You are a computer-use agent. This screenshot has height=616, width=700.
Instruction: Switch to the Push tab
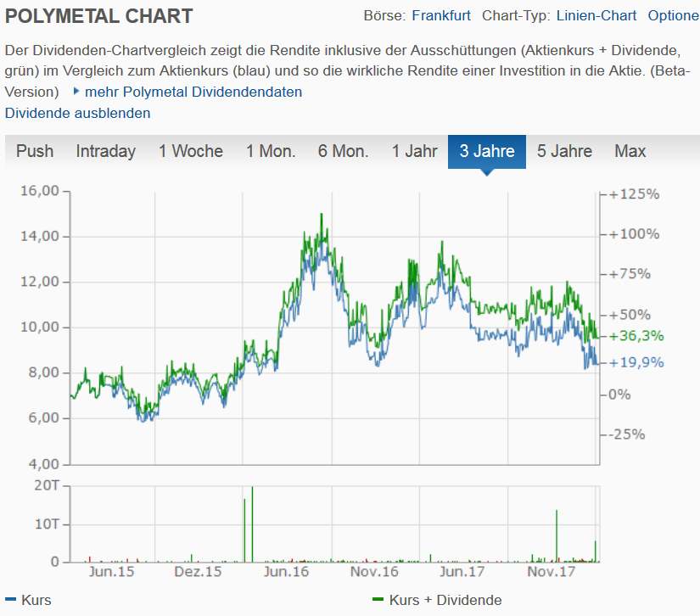pyautogui.click(x=35, y=151)
